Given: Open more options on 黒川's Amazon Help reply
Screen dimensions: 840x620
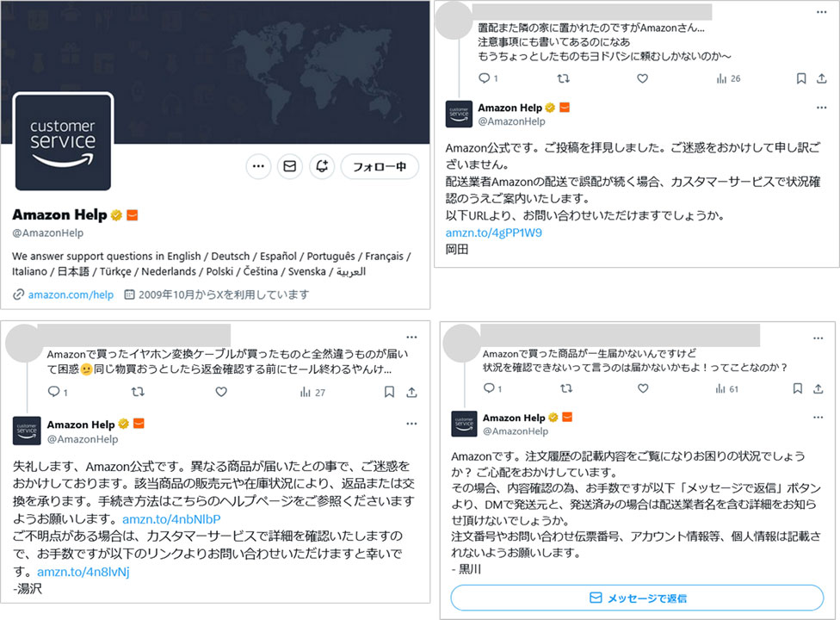Looking at the screenshot, I should point(818,418).
